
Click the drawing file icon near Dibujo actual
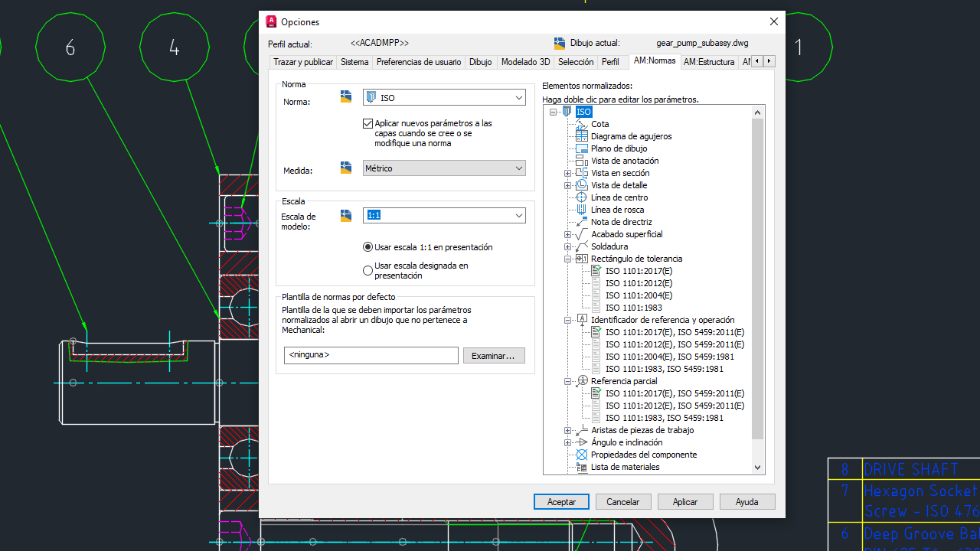[559, 44]
